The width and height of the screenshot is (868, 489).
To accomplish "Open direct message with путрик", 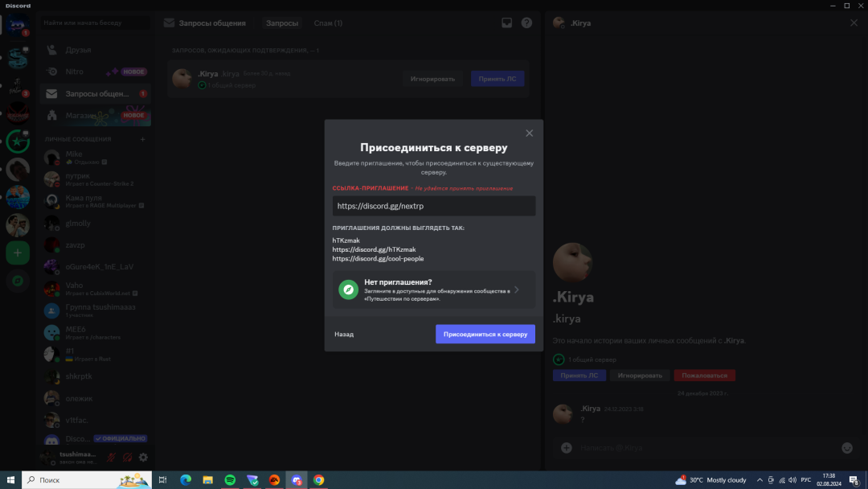I will (95, 179).
